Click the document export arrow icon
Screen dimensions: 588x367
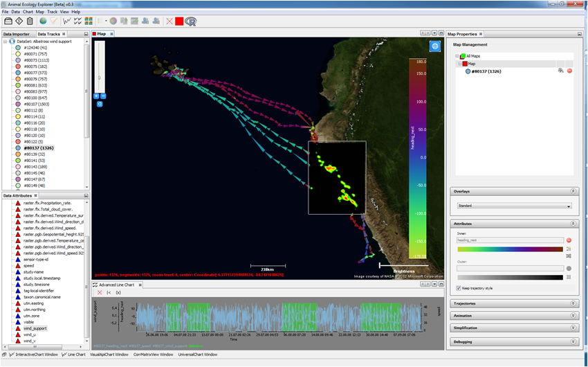point(124,21)
